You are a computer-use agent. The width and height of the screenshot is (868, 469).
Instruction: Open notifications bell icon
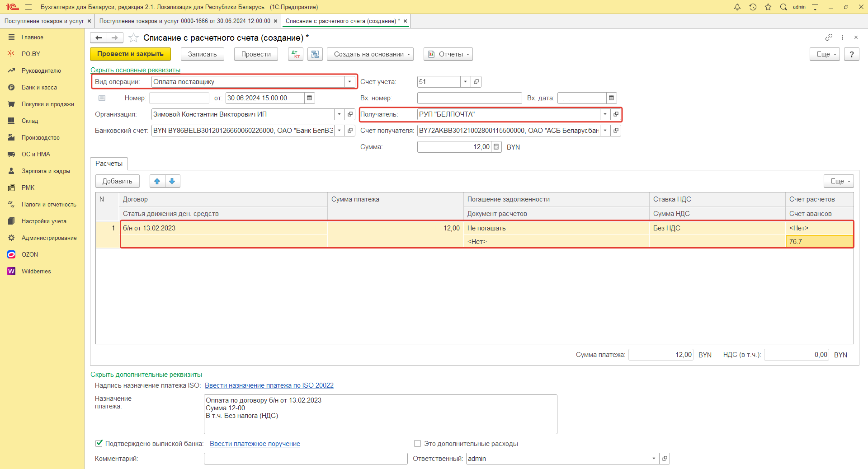737,7
